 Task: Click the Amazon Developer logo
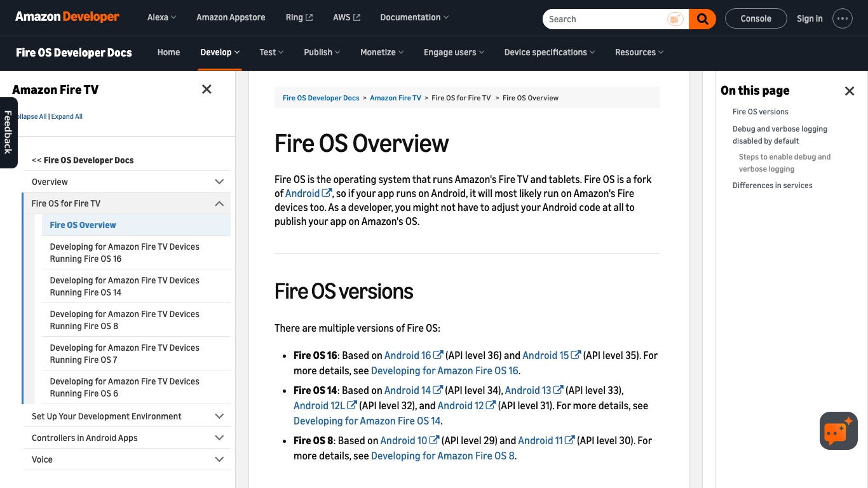pos(67,17)
